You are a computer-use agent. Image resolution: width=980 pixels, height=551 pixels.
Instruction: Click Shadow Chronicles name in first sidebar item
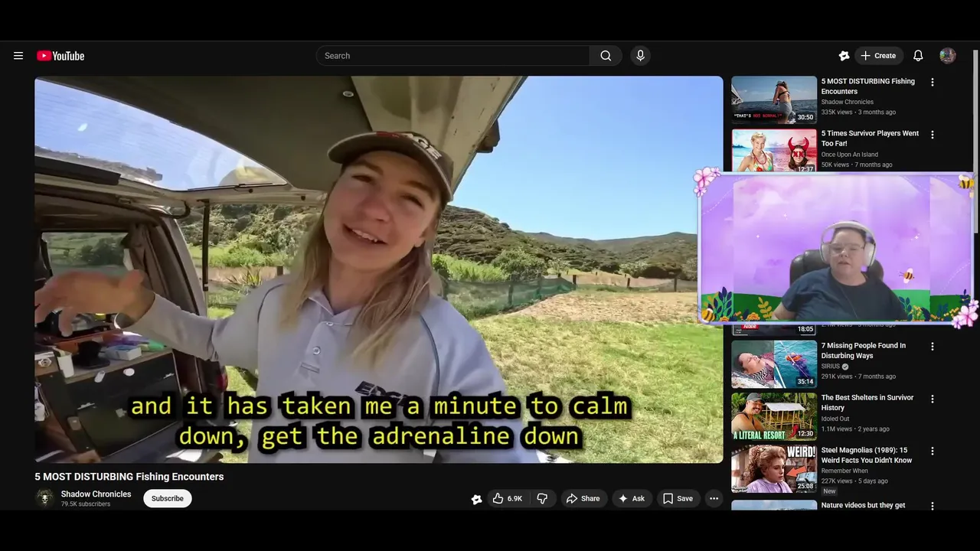[848, 102]
